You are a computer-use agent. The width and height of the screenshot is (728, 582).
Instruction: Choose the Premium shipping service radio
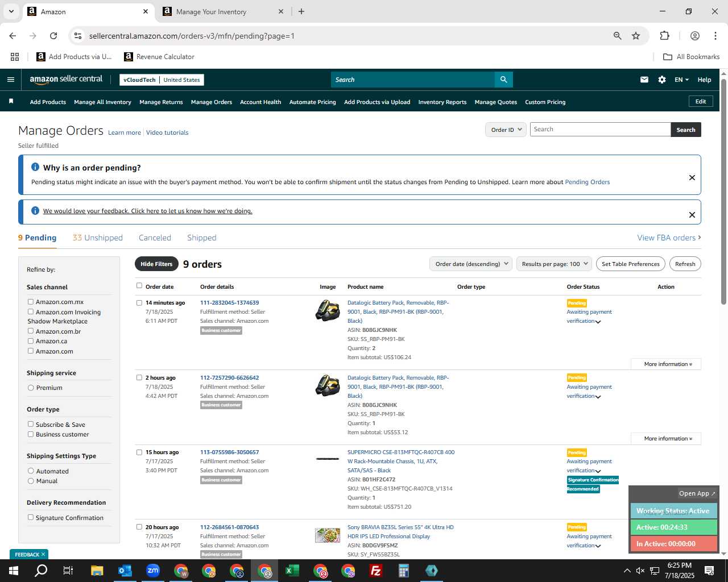31,388
